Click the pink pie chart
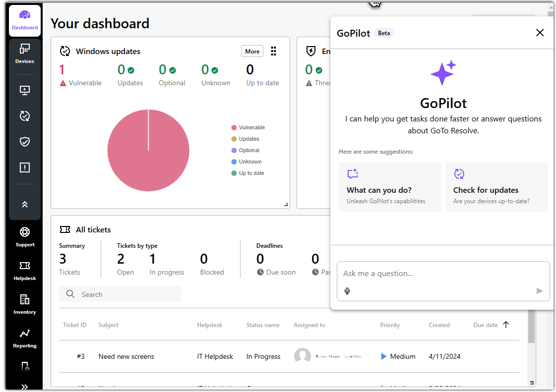The image size is (556, 392). tap(148, 150)
